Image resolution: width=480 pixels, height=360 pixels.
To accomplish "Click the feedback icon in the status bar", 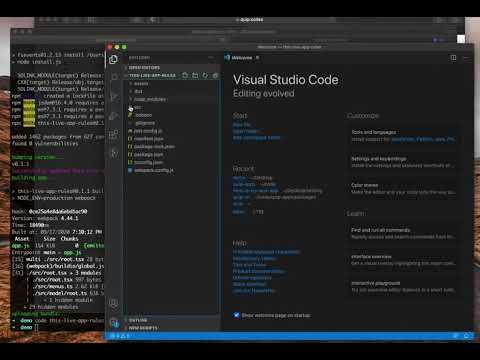I will click(x=455, y=336).
